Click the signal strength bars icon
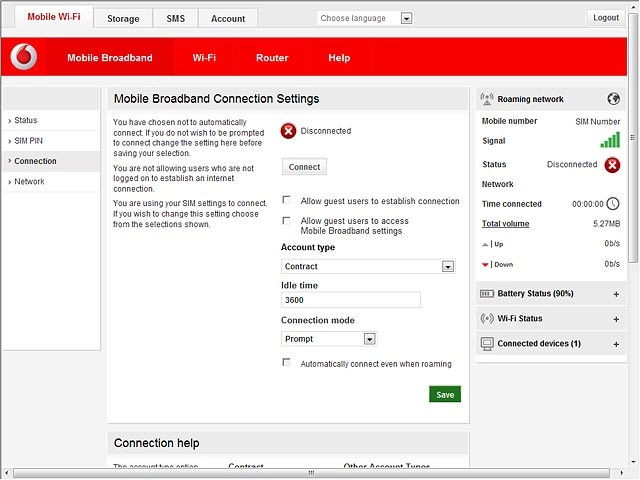640x480 pixels. pos(610,140)
